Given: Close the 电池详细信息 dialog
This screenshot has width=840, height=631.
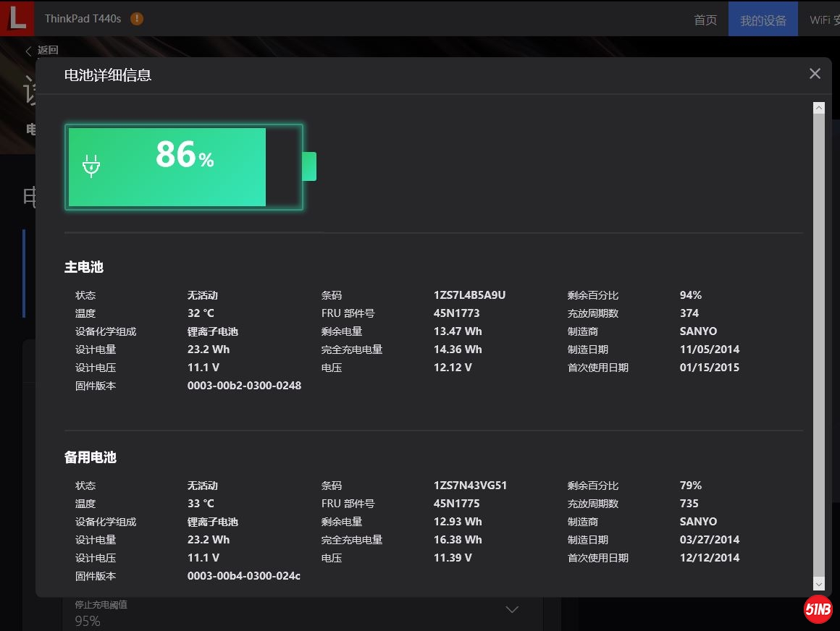Looking at the screenshot, I should 815,74.
